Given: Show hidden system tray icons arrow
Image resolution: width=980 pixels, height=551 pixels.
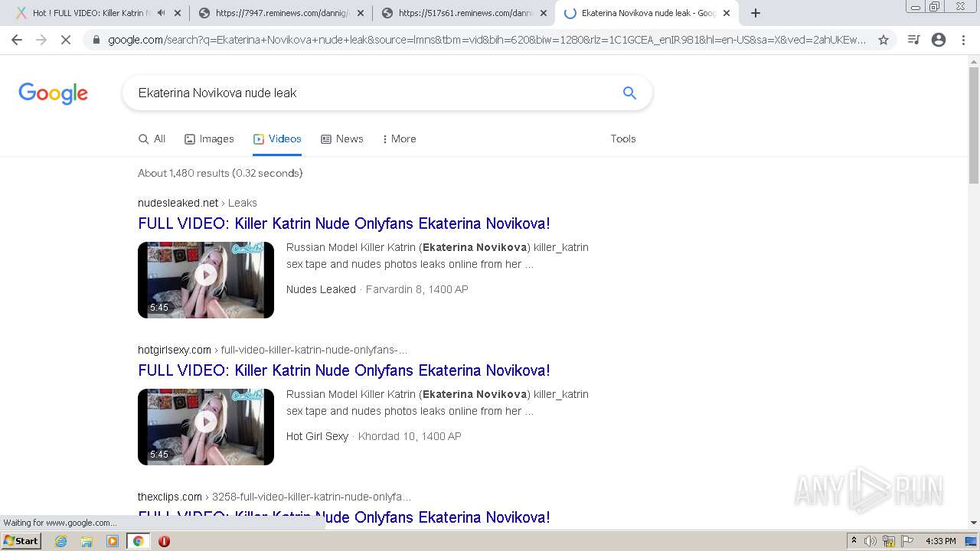Looking at the screenshot, I should 854,541.
